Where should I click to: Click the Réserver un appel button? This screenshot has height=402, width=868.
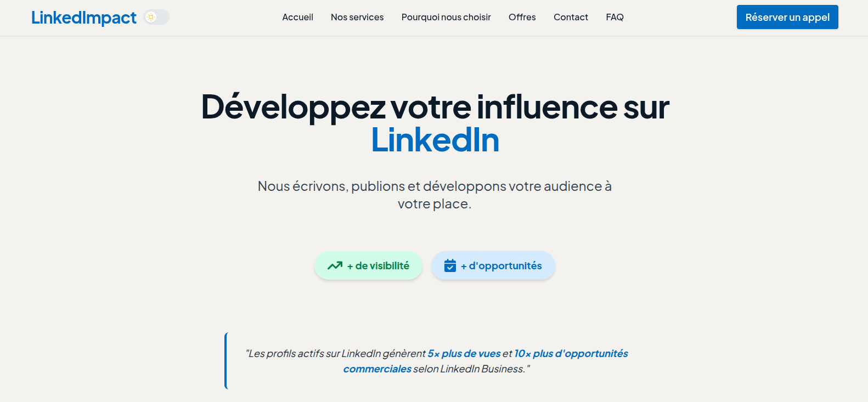787,17
